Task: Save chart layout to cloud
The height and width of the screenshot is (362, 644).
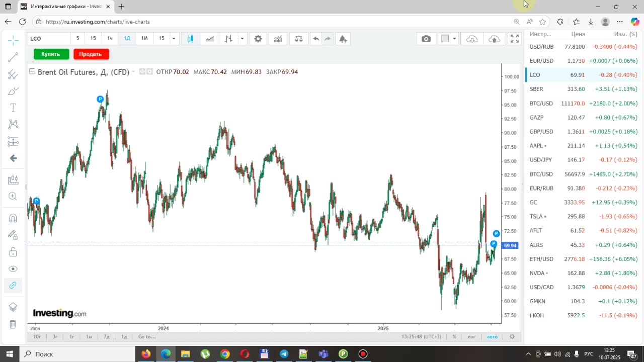Action: coord(495,39)
